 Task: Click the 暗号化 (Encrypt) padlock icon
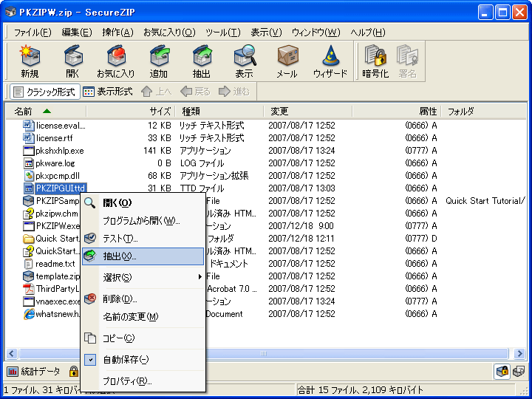tap(375, 55)
